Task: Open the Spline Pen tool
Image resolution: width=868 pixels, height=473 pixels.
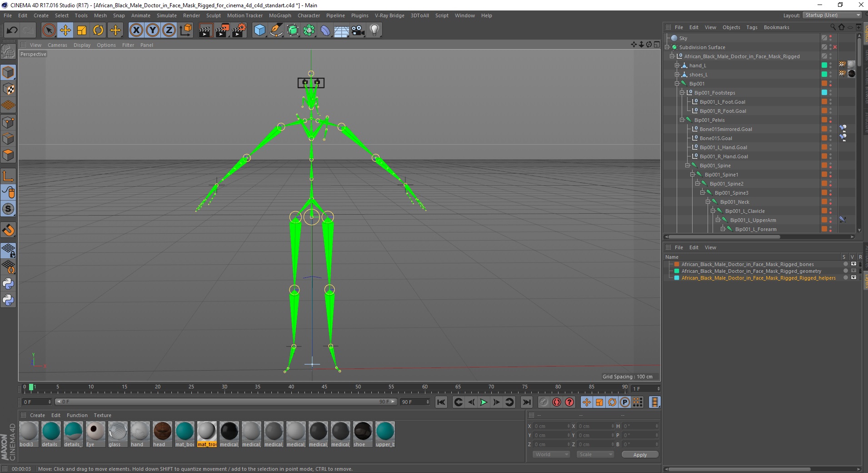Action: pyautogui.click(x=276, y=30)
